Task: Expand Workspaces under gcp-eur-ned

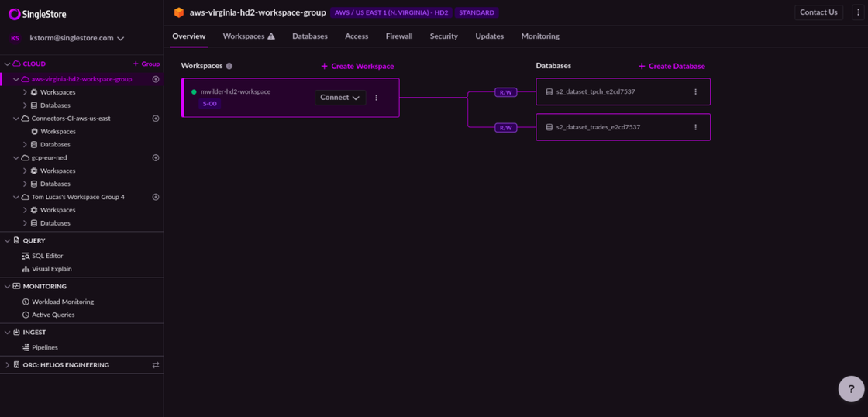Action: coord(24,171)
